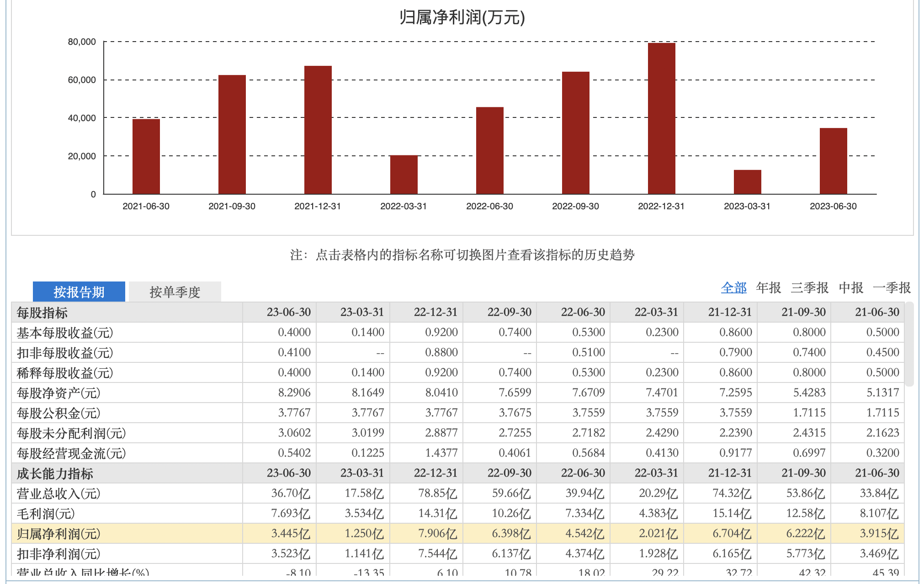
Task: Click 毛利润(元) indicator name
Action: click(46, 514)
